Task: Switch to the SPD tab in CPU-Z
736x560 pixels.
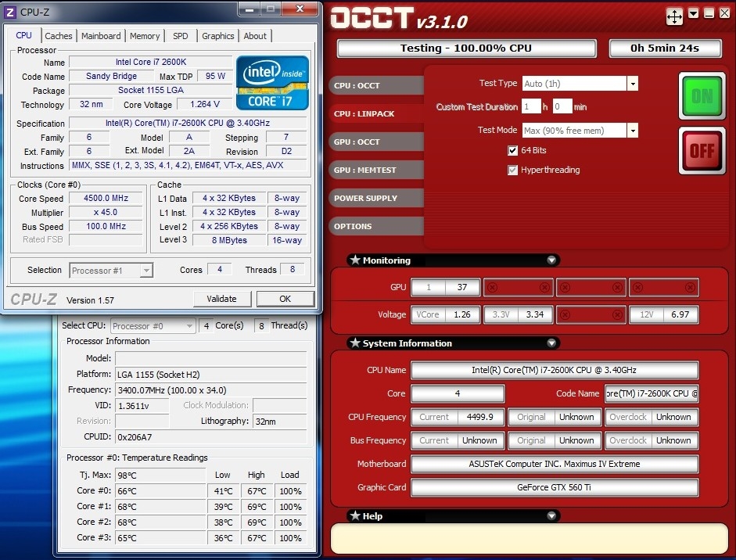Action: click(x=180, y=36)
